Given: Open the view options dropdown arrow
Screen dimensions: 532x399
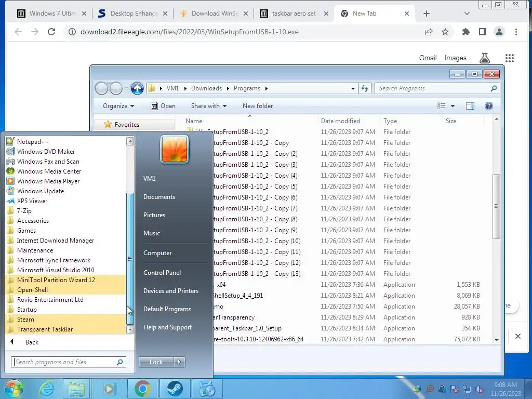Looking at the screenshot, I should click(453, 106).
